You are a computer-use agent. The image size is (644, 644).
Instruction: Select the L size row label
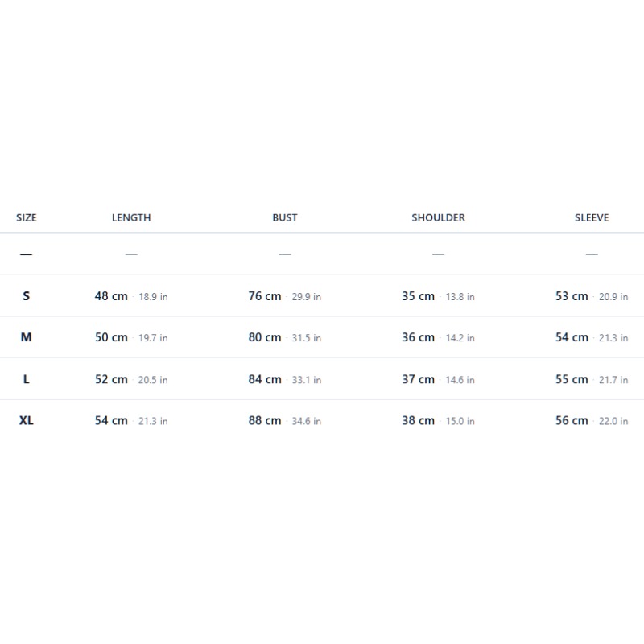pyautogui.click(x=27, y=379)
